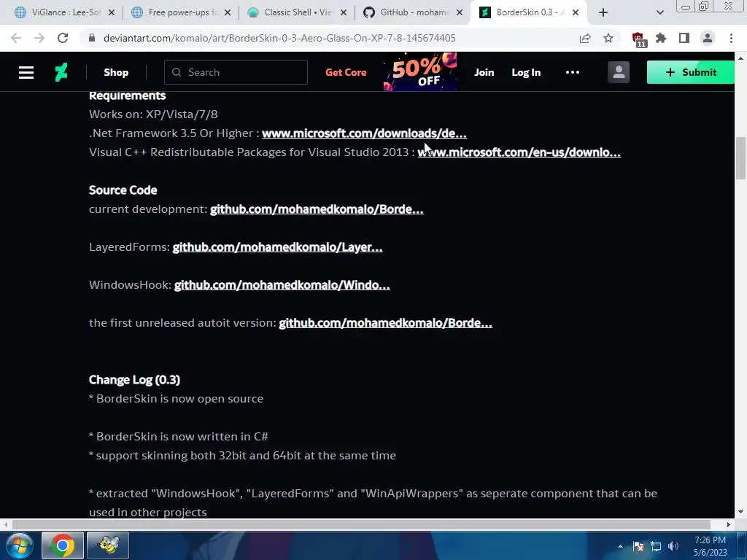Click the Action Center flag tray icon

[x=638, y=546]
